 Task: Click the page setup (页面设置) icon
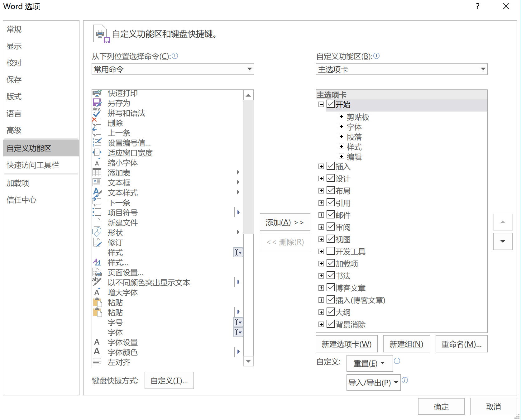(97, 272)
